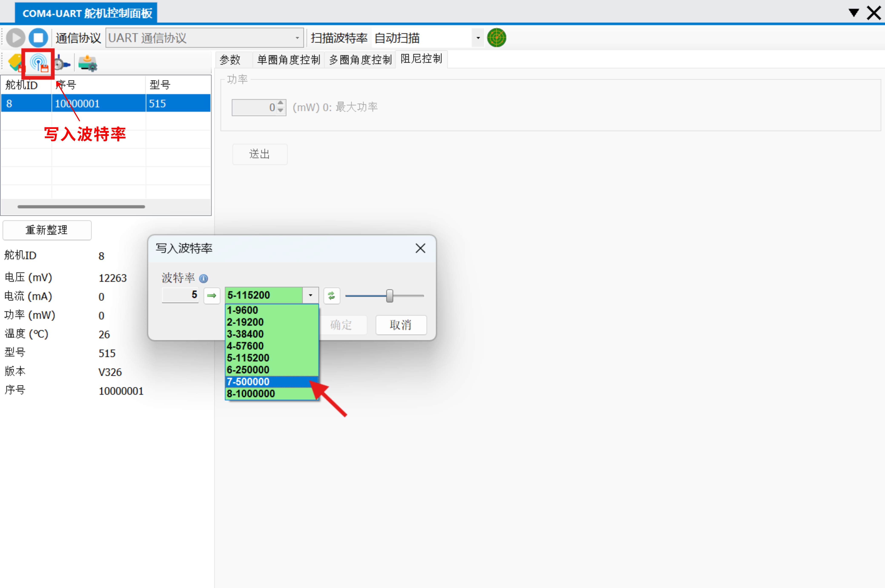Open the servo settings gear icon
The width and height of the screenshot is (885, 588).
87,63
